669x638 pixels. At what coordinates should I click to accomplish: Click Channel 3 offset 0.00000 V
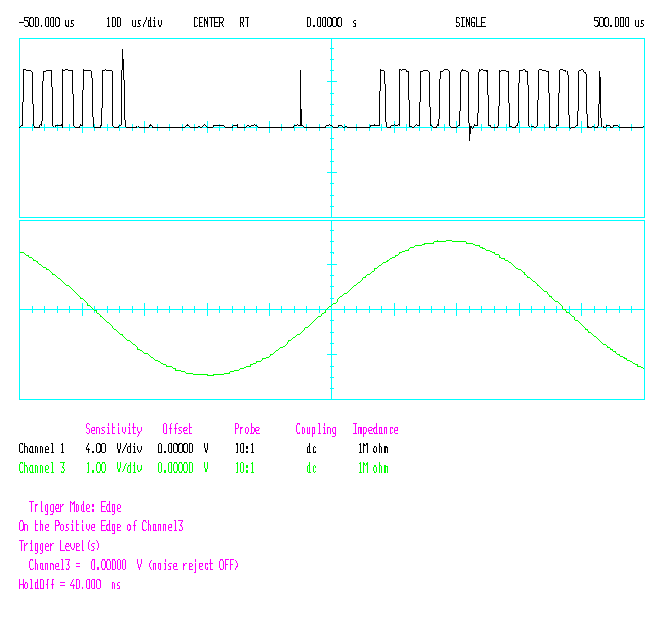coord(183,468)
